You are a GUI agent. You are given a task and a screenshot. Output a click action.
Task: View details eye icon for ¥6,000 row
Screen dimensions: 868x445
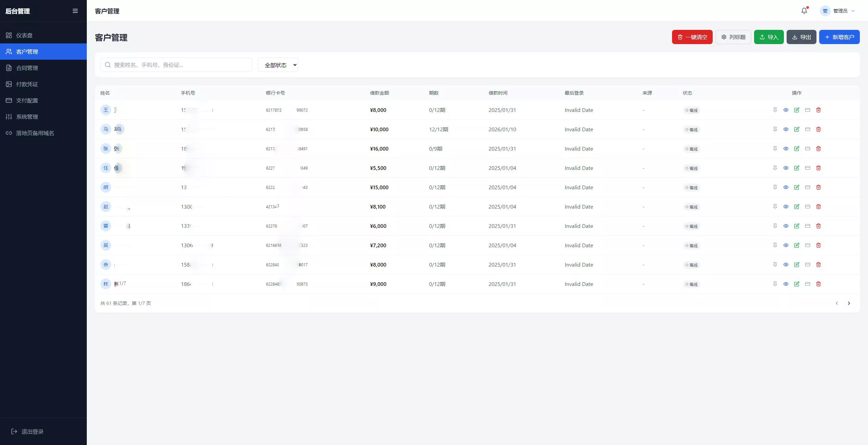tap(786, 226)
